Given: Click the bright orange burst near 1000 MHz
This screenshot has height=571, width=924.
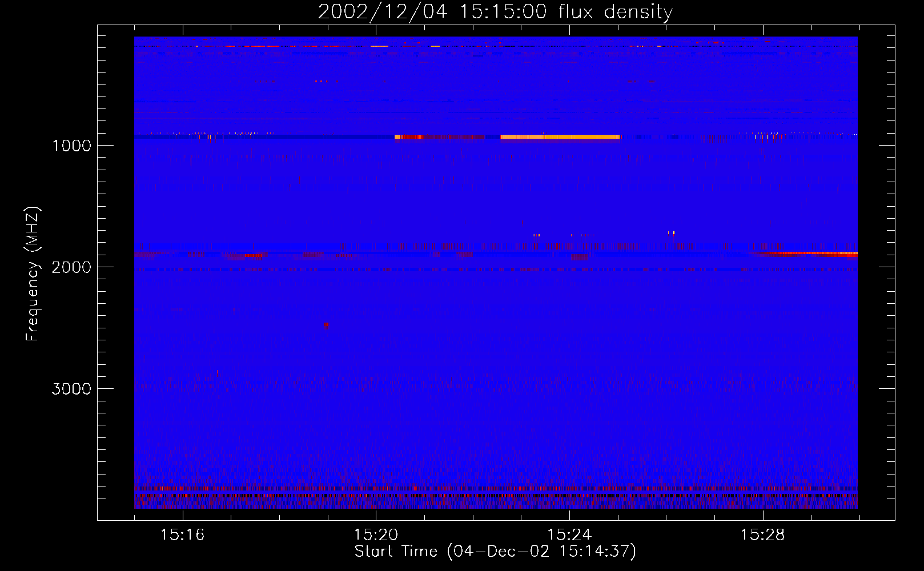Looking at the screenshot, I should pyautogui.click(x=560, y=137).
